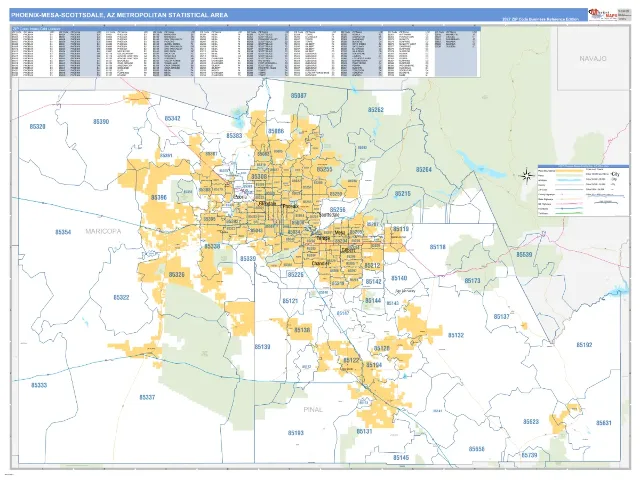
Task: Click ZIP code label 85087
Action: (x=298, y=96)
